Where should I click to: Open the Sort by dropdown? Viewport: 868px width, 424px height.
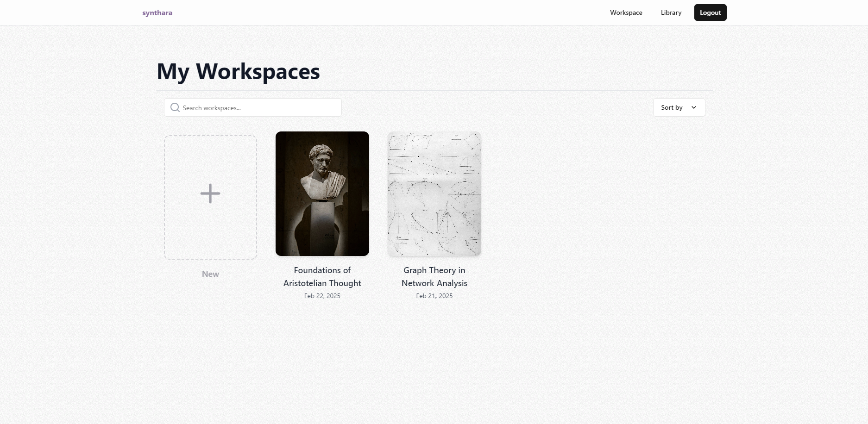coord(679,107)
